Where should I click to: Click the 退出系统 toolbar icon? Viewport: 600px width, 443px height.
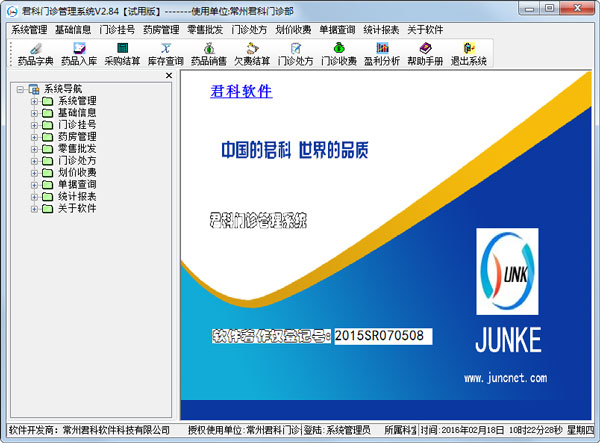click(468, 53)
